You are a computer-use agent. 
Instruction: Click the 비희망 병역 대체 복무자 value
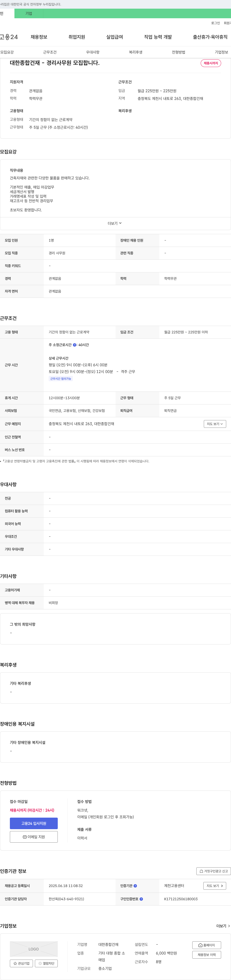(53, 603)
